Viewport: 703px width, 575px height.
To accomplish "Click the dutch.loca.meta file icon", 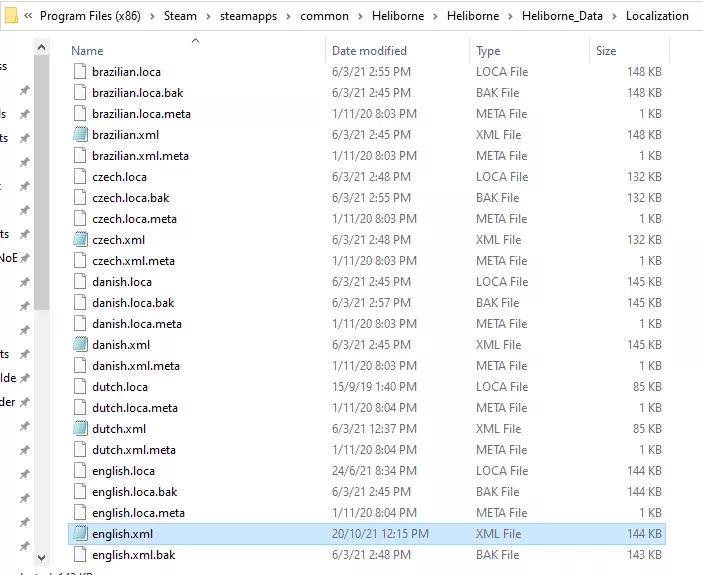I will (x=80, y=407).
